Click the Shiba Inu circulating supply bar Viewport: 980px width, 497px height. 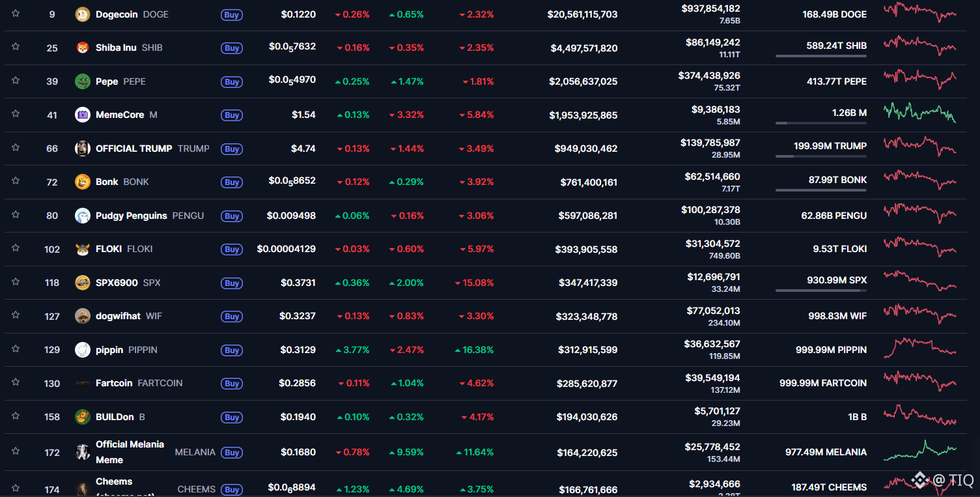tap(820, 56)
